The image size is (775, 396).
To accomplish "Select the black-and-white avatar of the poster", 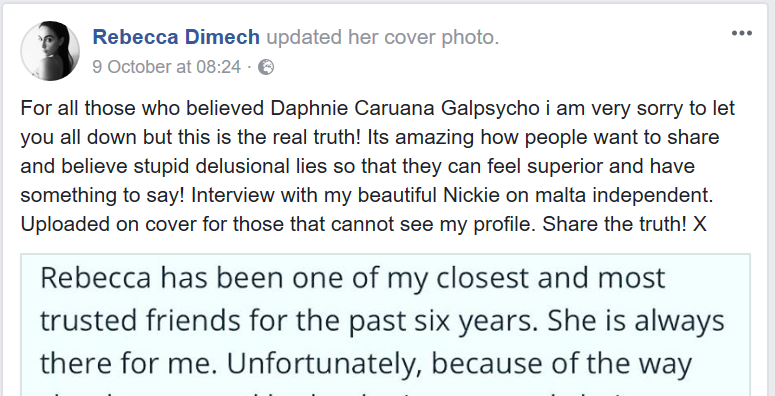I will 50,51.
